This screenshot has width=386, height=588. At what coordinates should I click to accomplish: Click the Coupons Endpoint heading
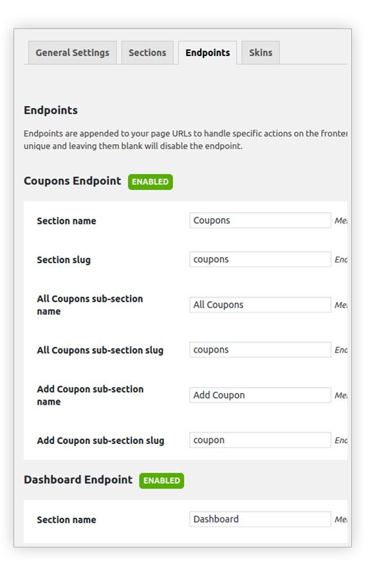[71, 182]
